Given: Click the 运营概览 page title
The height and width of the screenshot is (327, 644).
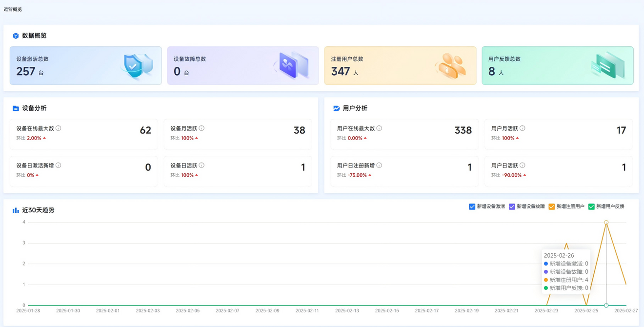Looking at the screenshot, I should pyautogui.click(x=13, y=9).
